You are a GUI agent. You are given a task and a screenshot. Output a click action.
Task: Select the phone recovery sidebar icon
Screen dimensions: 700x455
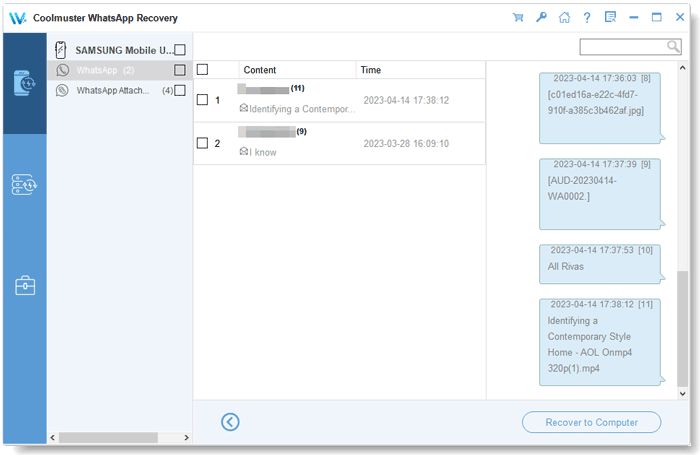(24, 83)
